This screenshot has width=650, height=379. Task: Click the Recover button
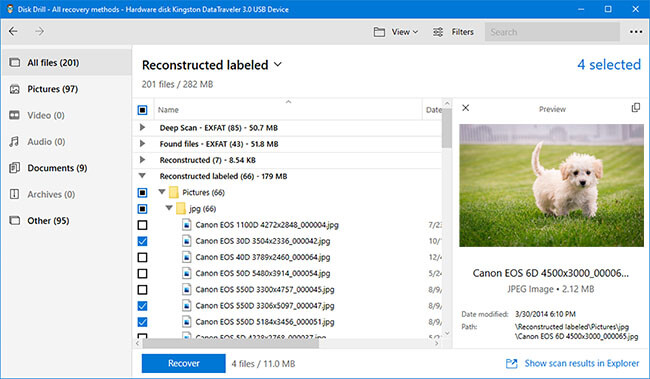point(184,363)
